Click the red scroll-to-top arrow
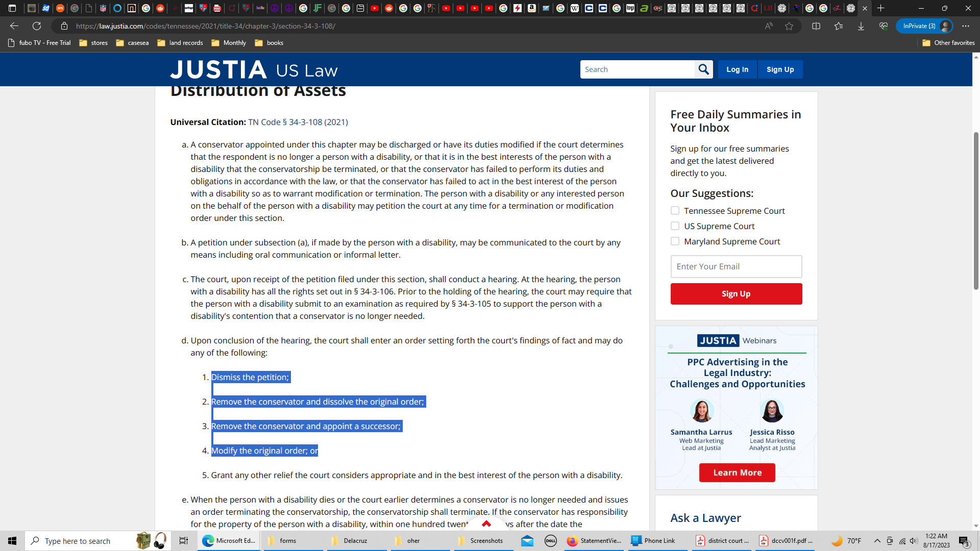The height and width of the screenshot is (551, 980). [486, 523]
